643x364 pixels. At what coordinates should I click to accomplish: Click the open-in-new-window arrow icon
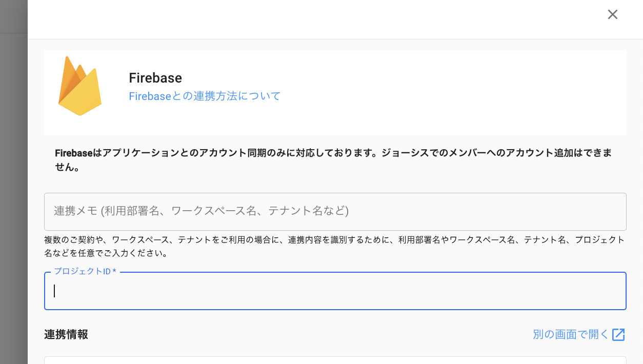(618, 335)
